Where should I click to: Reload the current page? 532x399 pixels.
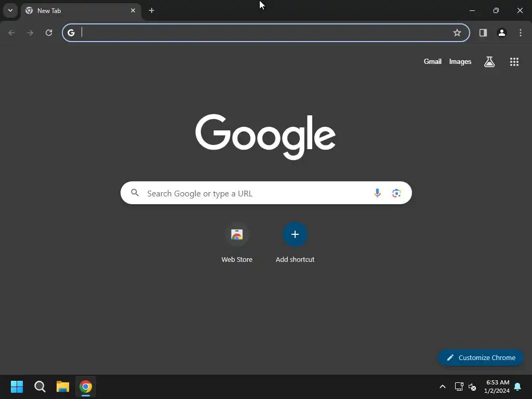pyautogui.click(x=49, y=33)
